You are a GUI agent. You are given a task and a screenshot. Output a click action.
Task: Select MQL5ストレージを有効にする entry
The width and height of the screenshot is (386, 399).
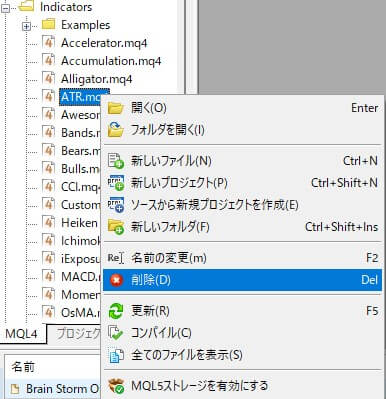tap(242, 386)
